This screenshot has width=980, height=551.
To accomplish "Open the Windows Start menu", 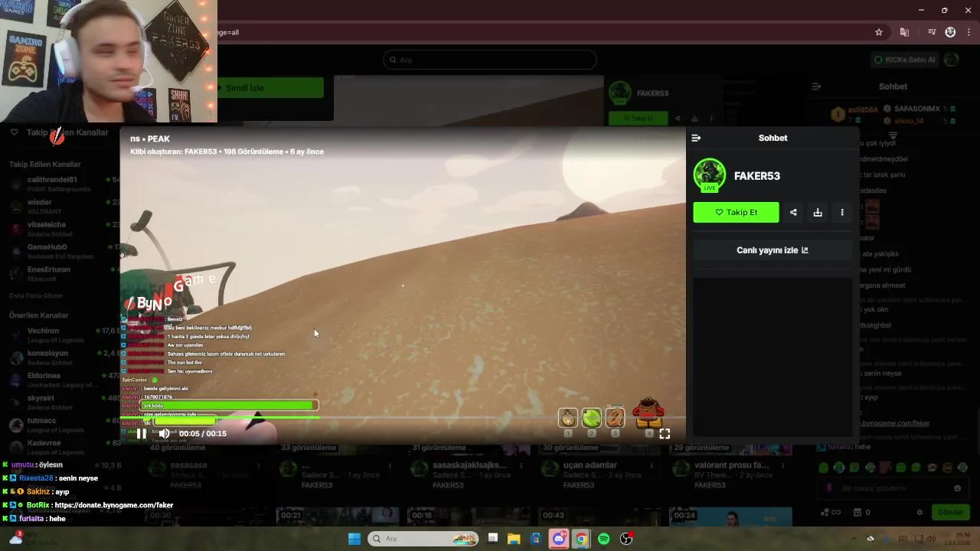I will [x=354, y=539].
